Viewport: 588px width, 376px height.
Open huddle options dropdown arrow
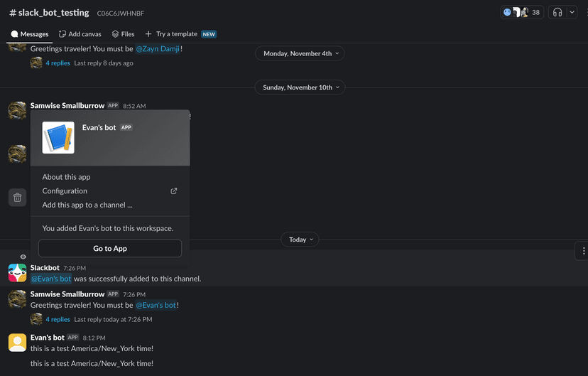[x=572, y=12]
